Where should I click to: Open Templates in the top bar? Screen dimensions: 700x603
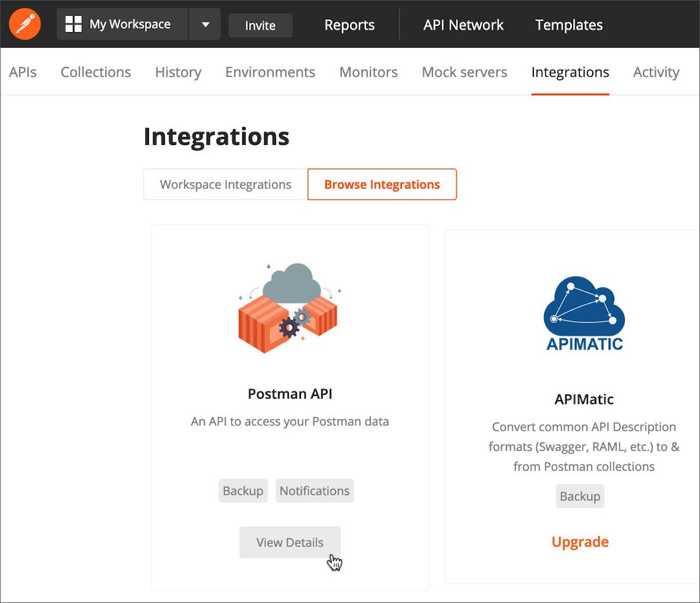click(x=569, y=25)
